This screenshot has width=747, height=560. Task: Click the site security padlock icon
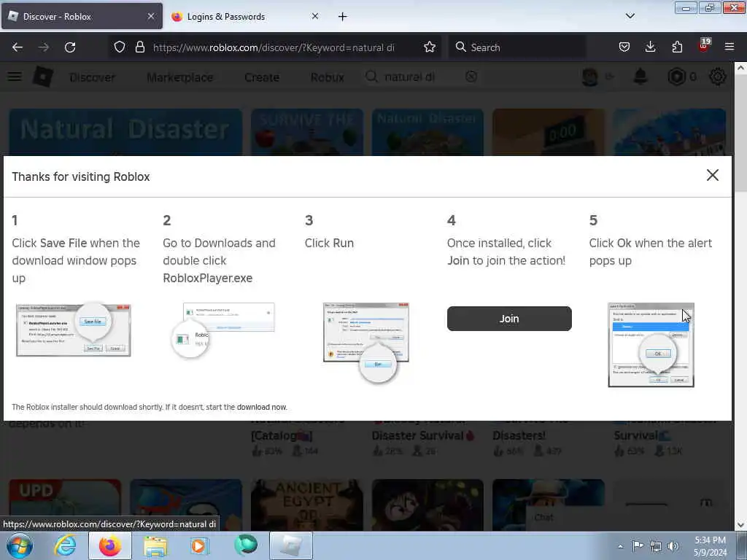click(139, 47)
